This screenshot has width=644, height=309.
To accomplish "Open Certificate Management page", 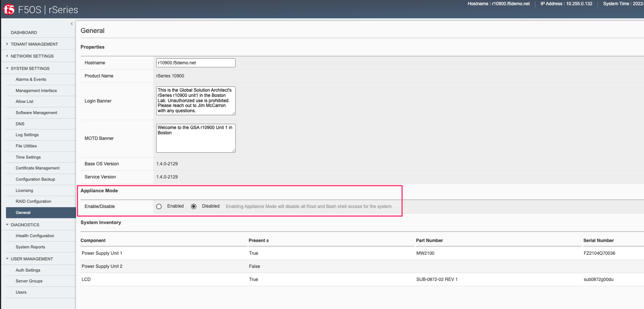I will pos(37,168).
